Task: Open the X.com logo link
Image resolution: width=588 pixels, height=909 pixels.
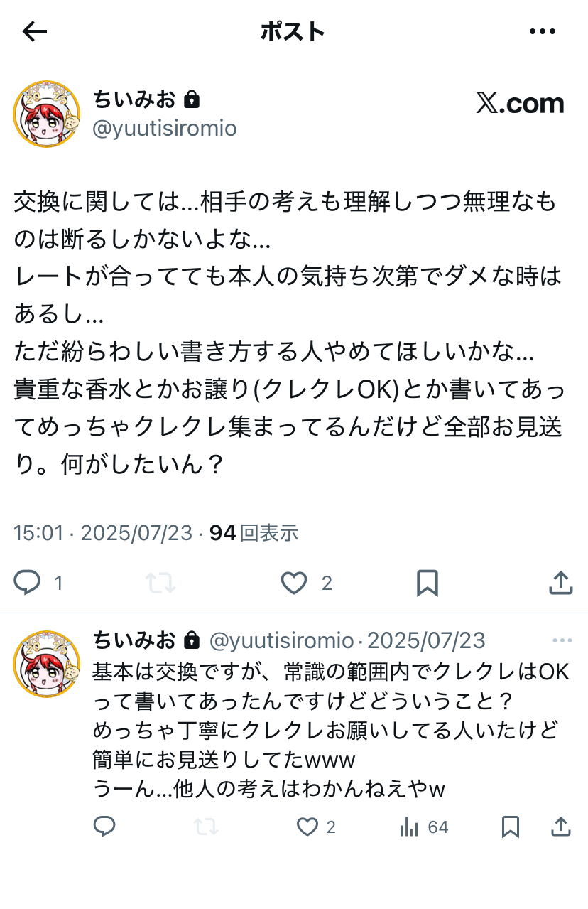Action: (x=520, y=104)
